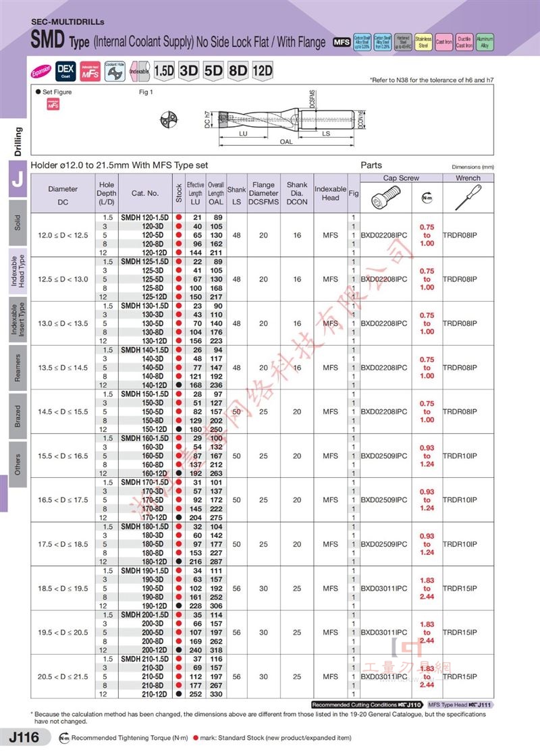This screenshot has width=540, height=756.
Task: Choose the 5D depth badge
Action: 213,72
